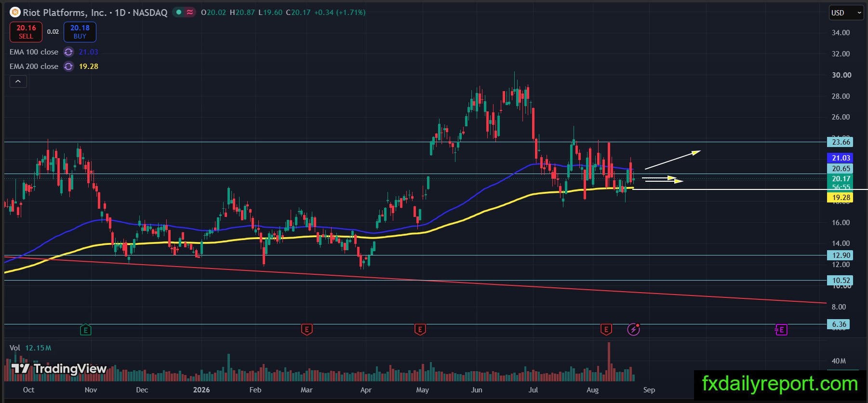Viewport: 868px width, 403px height.
Task: Click the 20.18 BUY button
Action: pyautogui.click(x=80, y=32)
